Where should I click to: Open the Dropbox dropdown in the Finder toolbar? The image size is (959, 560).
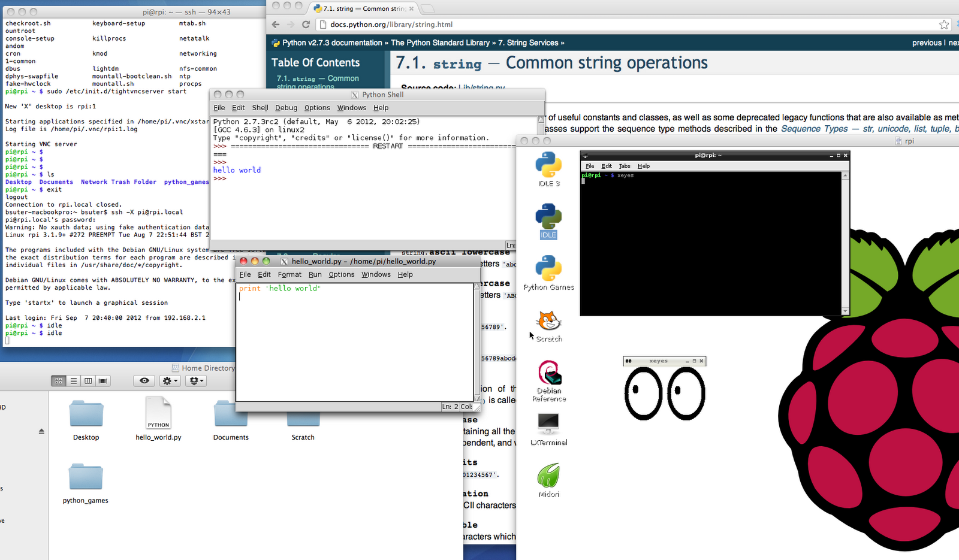click(x=195, y=380)
